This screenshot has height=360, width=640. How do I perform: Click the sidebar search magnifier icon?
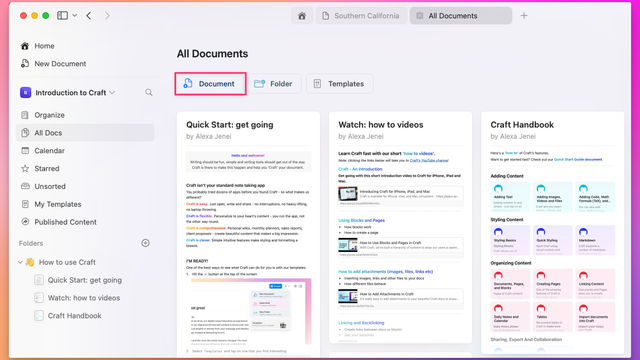pyautogui.click(x=149, y=93)
